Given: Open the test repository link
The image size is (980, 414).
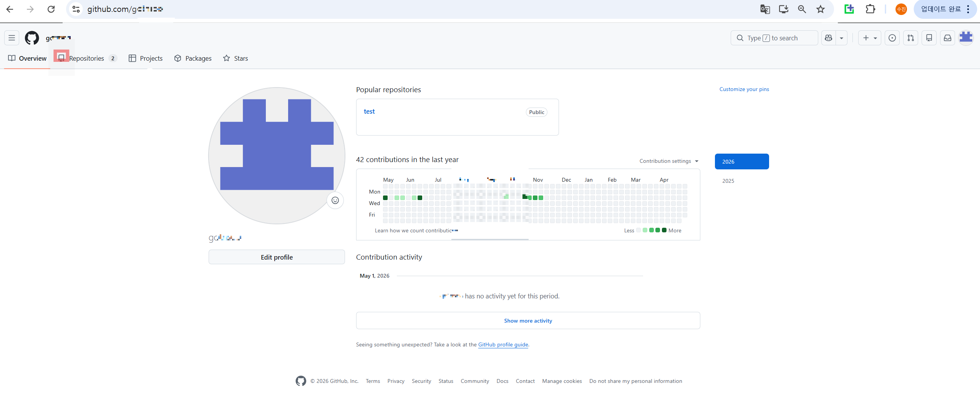Looking at the screenshot, I should (x=369, y=111).
